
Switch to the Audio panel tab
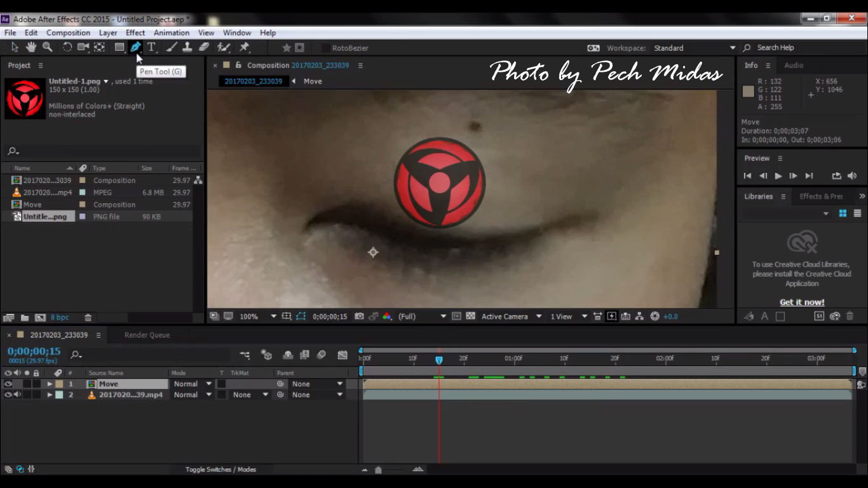point(794,65)
